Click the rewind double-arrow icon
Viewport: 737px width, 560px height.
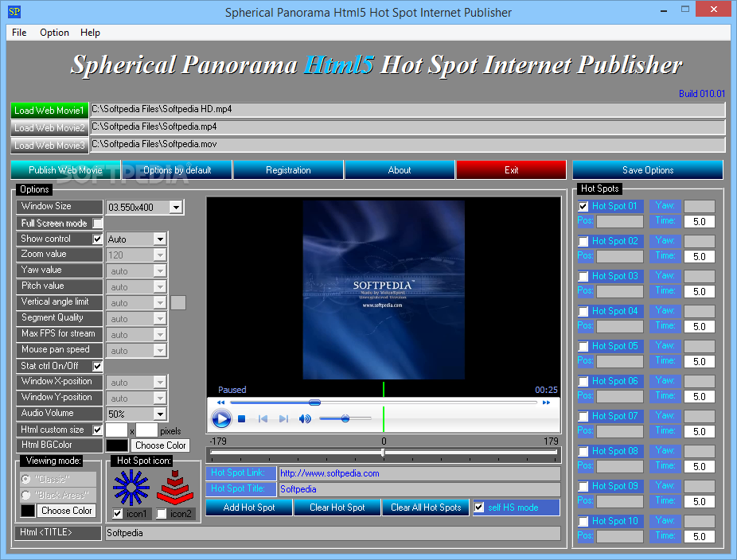[220, 402]
